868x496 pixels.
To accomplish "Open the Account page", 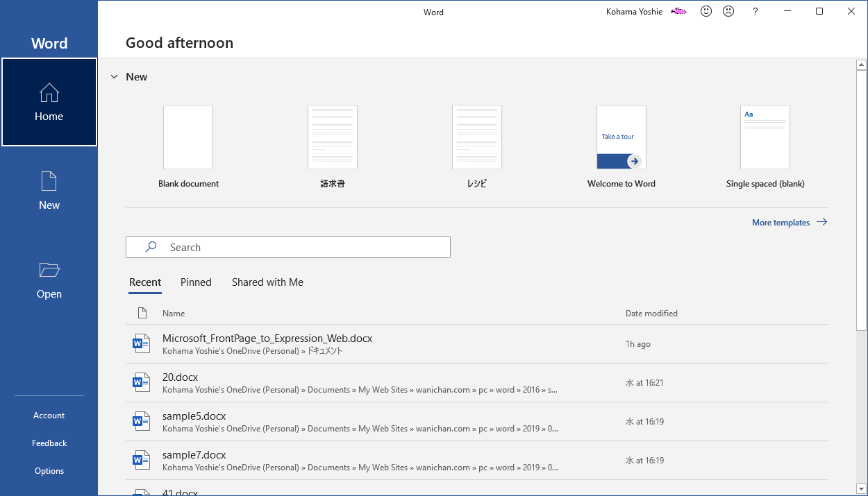I will pyautogui.click(x=49, y=416).
